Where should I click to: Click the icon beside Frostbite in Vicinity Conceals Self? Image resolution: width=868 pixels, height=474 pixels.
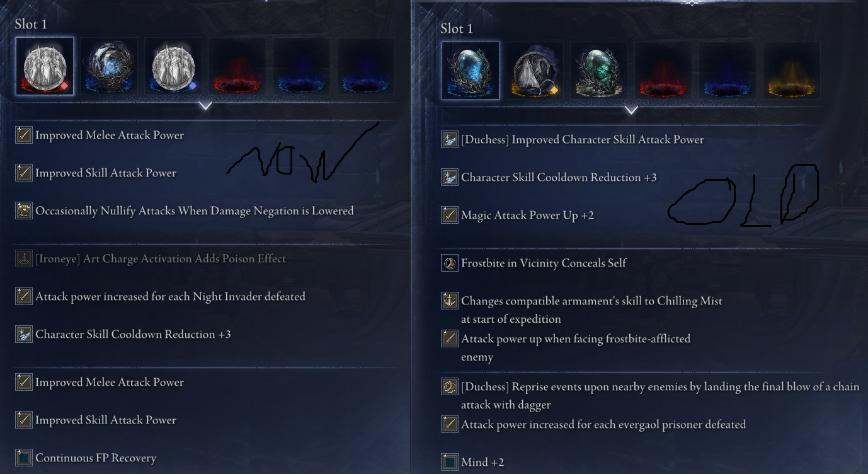pyautogui.click(x=450, y=263)
